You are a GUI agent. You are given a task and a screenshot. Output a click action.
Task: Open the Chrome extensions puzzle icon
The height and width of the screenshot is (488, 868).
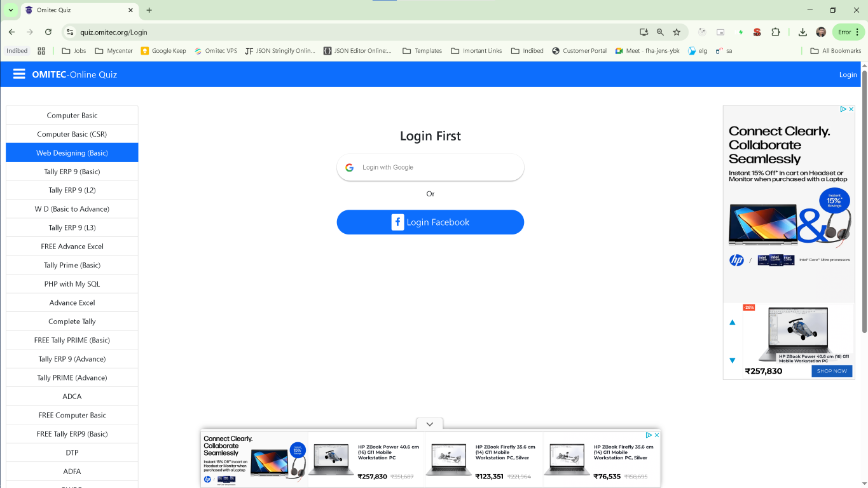point(775,32)
